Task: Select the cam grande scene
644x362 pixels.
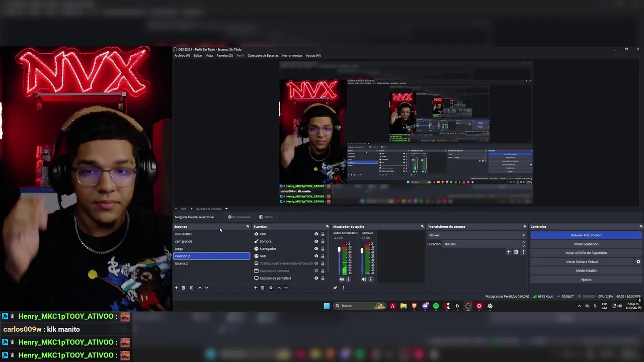Action: coord(211,241)
